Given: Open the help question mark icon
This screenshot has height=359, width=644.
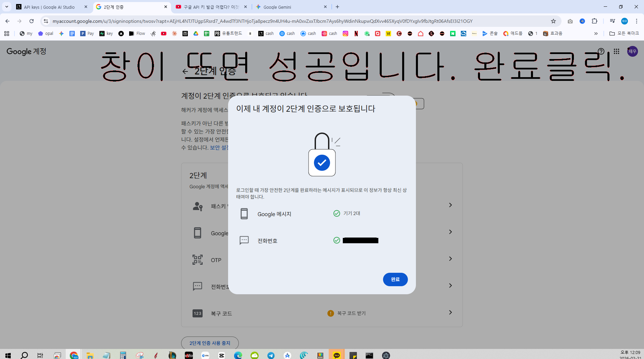Looking at the screenshot, I should (601, 51).
